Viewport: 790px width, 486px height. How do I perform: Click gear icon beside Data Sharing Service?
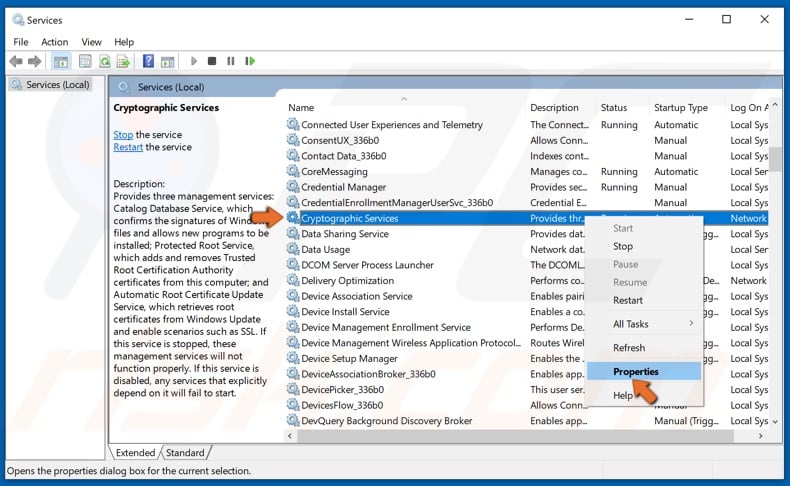click(x=293, y=234)
